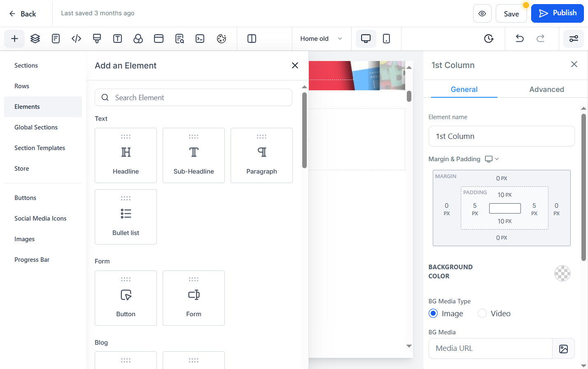Click the undo arrow

click(x=520, y=39)
